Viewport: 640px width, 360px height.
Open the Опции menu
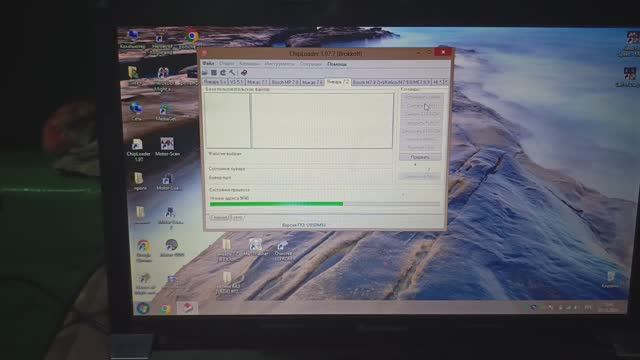pyautogui.click(x=227, y=64)
